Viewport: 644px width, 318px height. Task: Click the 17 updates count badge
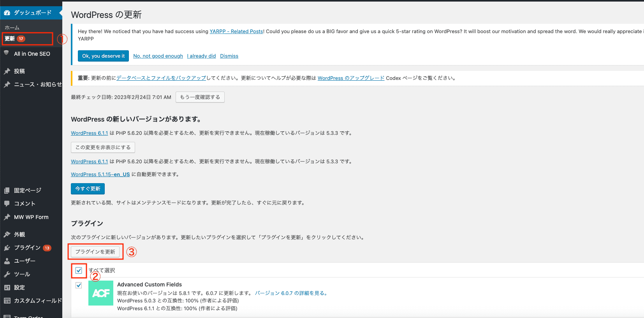point(21,39)
